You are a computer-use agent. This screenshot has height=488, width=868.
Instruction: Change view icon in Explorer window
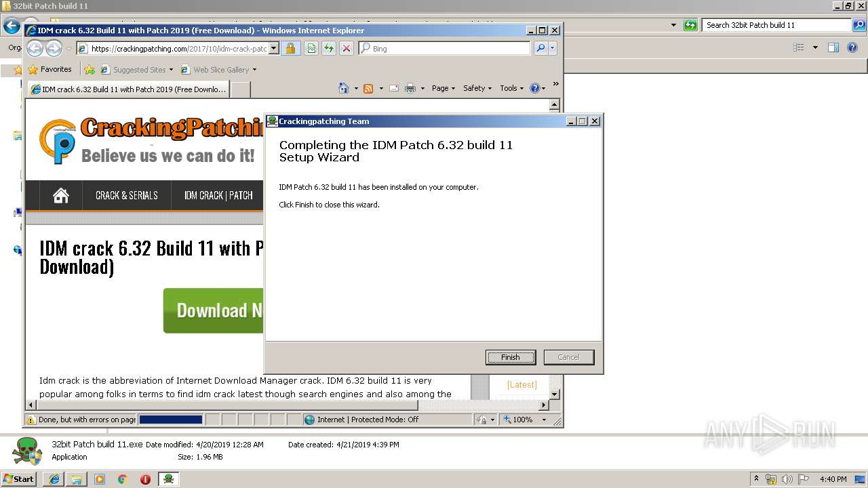click(x=799, y=47)
